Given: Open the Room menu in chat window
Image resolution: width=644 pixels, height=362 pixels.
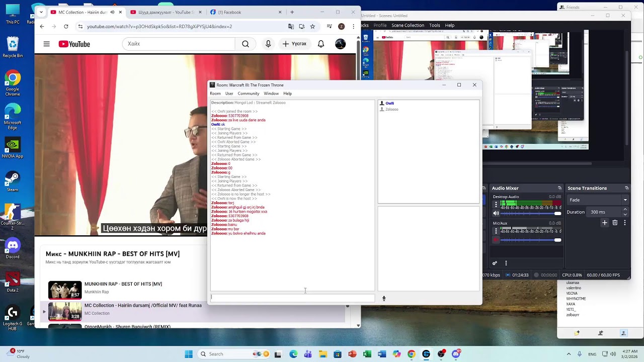Looking at the screenshot, I should (x=215, y=94).
